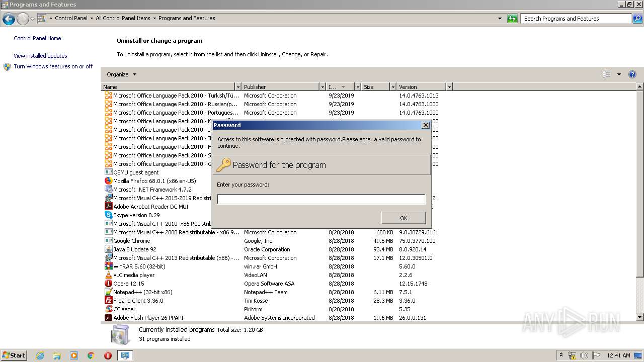Sort by the Publisher column header
This screenshot has height=362, width=644.
[281, 87]
